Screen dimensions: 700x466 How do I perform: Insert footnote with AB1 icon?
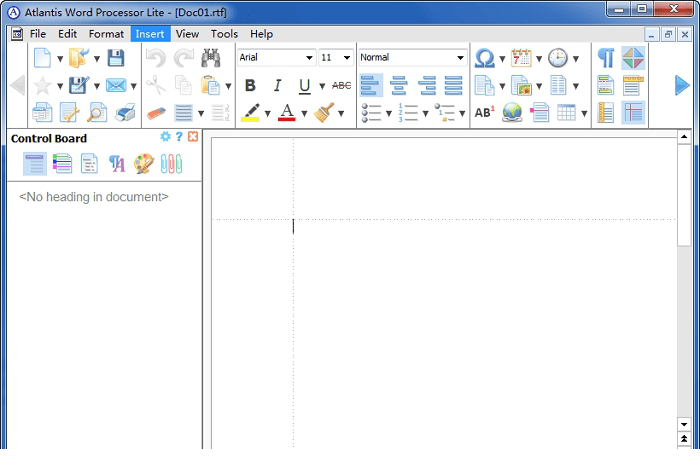pyautogui.click(x=484, y=112)
